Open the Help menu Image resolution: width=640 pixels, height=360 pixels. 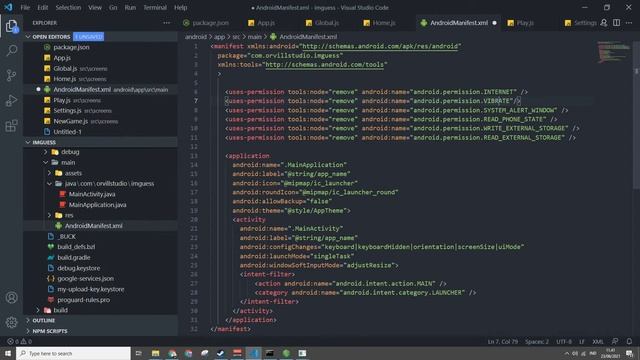tap(180, 7)
